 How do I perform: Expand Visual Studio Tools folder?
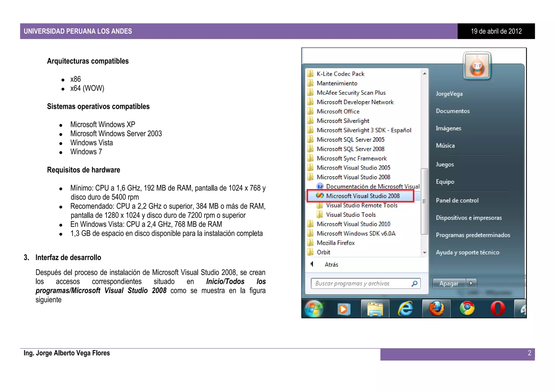pyautogui.click(x=351, y=215)
